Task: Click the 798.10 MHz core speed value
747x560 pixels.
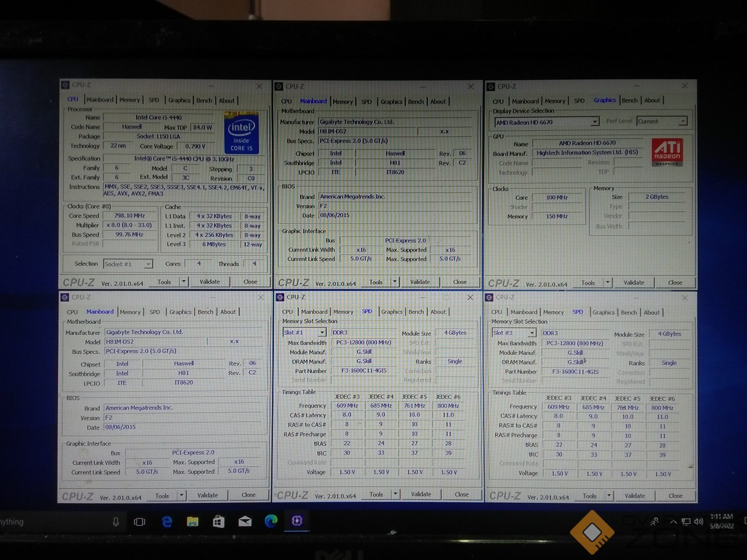Action: (x=129, y=216)
